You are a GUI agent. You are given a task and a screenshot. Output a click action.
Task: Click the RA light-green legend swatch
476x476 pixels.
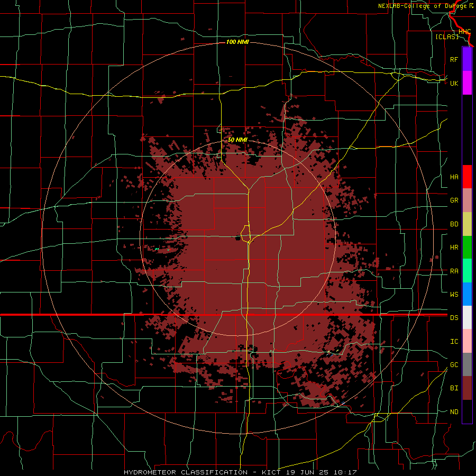coord(467,271)
